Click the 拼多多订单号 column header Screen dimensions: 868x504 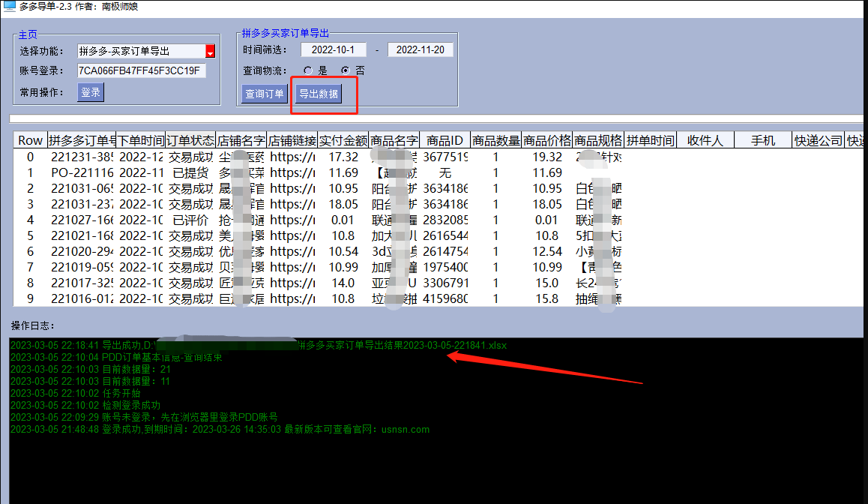82,141
